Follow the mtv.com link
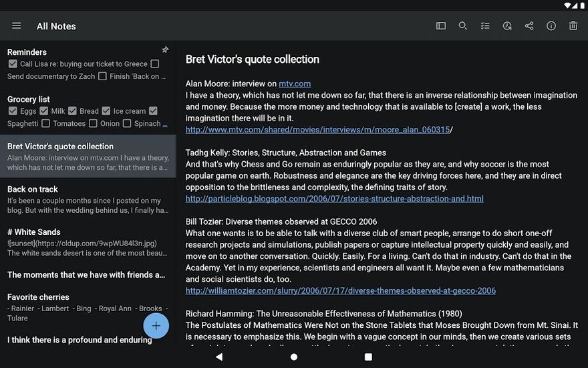The height and width of the screenshot is (368, 588). pos(295,84)
